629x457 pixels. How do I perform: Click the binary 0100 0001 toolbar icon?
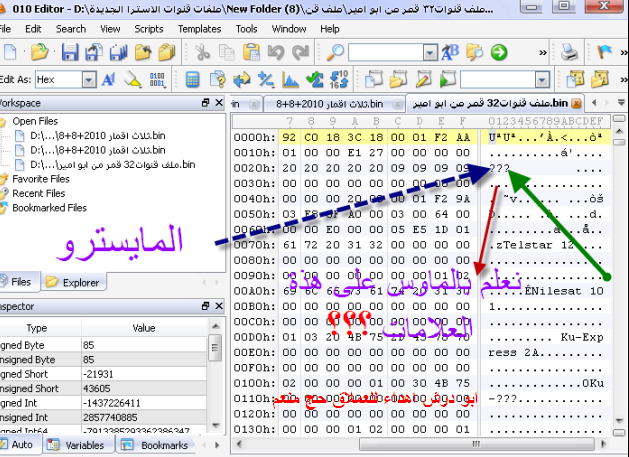(157, 80)
